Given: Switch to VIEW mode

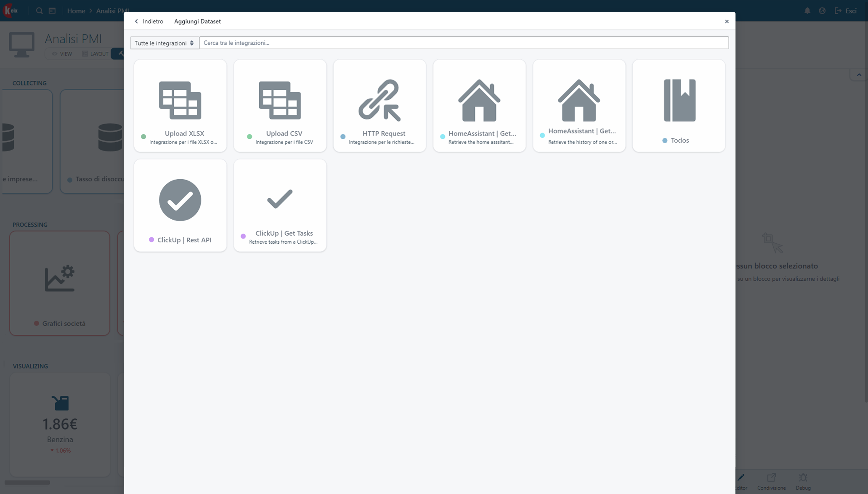Looking at the screenshot, I should click(62, 54).
